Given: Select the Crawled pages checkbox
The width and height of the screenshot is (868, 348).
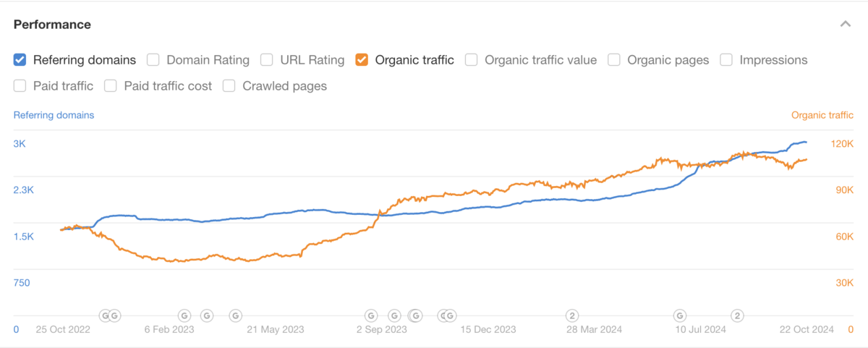Looking at the screenshot, I should tap(229, 86).
